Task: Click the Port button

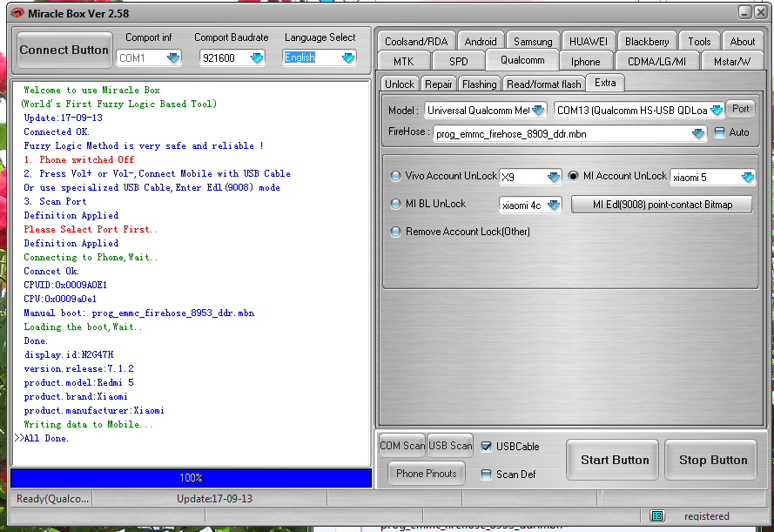Action: [x=740, y=109]
